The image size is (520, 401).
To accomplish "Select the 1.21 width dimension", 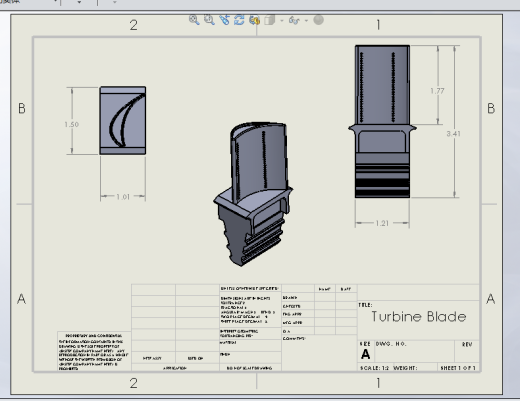I will pos(382,223).
